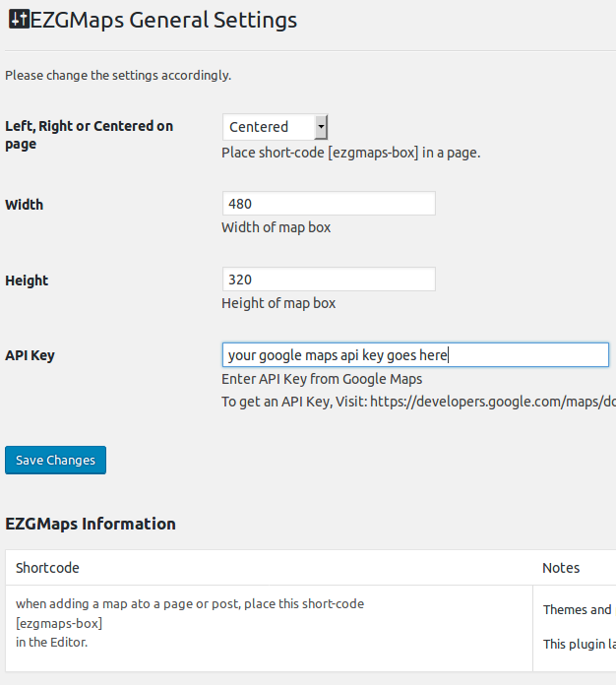616x685 pixels.
Task: Click 'Place short-code [ezgmaps-box] in a page.' hint
Action: [351, 153]
